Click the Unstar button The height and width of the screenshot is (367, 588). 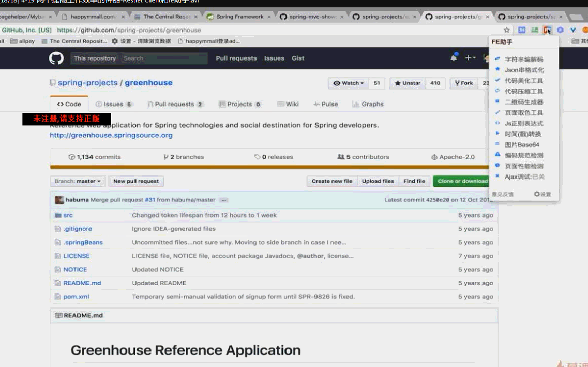click(408, 83)
